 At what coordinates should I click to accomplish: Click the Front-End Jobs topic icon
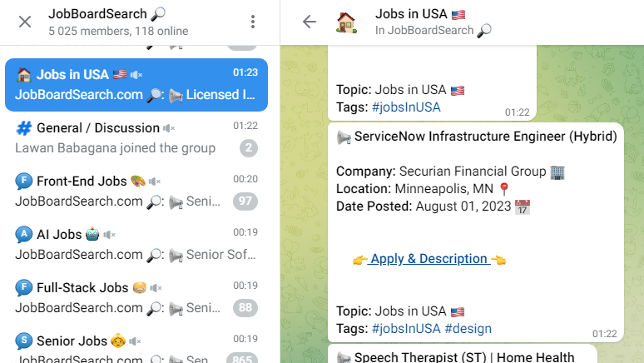click(23, 181)
